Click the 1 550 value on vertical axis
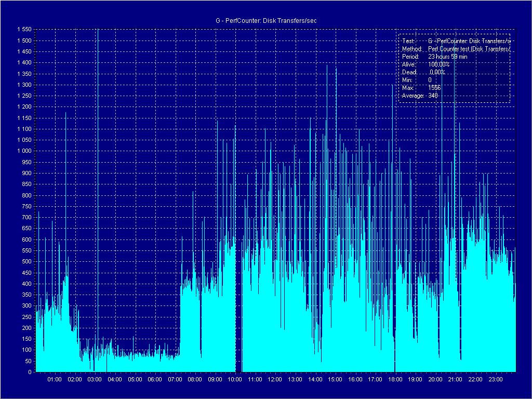This screenshot has width=532, height=399. pyautogui.click(x=24, y=30)
